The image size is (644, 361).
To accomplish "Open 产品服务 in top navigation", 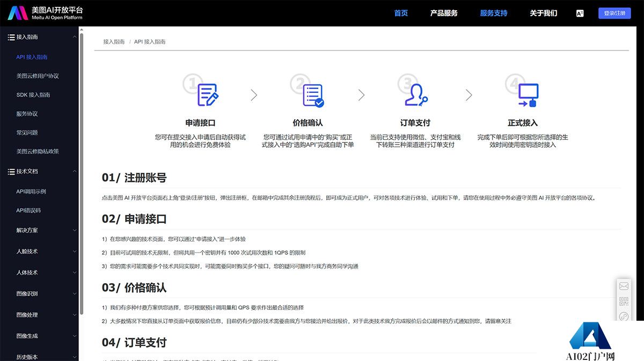I will pos(444,13).
